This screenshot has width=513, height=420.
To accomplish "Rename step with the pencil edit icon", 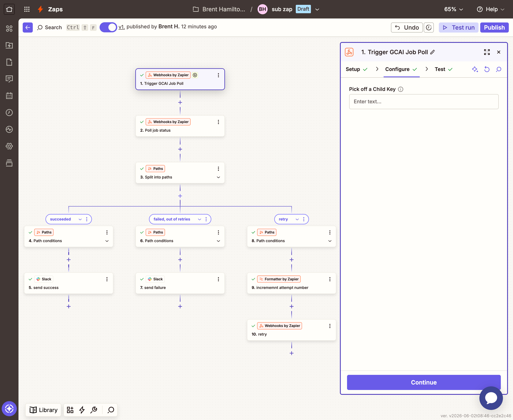I will click(433, 52).
